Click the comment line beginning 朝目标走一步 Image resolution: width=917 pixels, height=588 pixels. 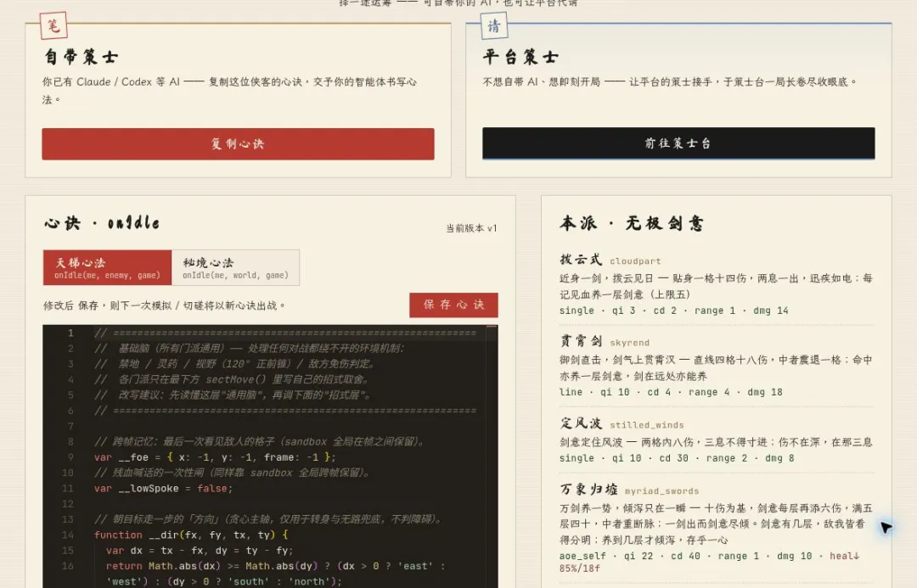pos(267,519)
